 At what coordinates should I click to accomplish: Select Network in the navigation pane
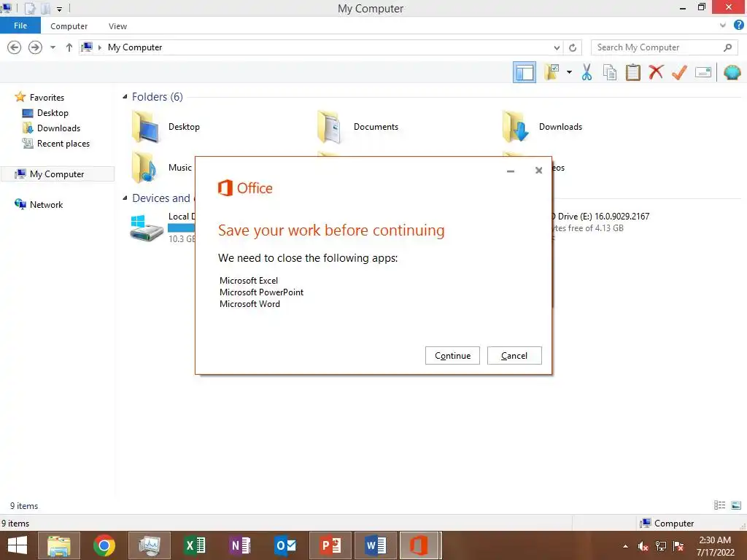[x=46, y=205]
